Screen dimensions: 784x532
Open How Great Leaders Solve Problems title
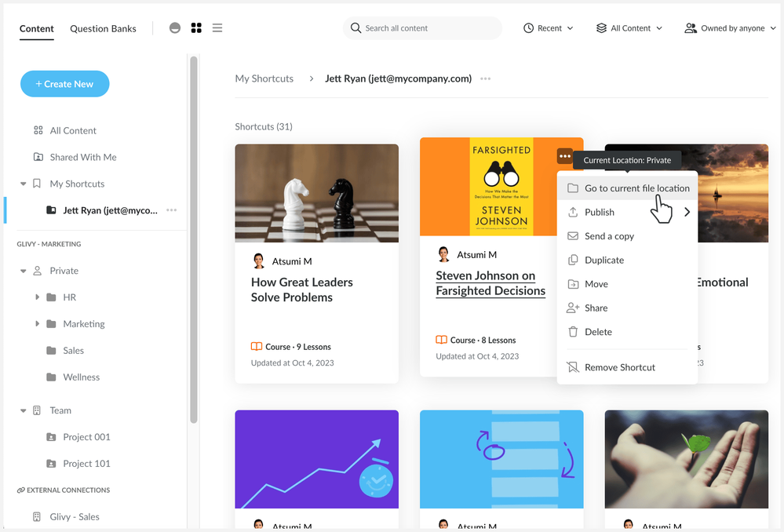tap(301, 290)
